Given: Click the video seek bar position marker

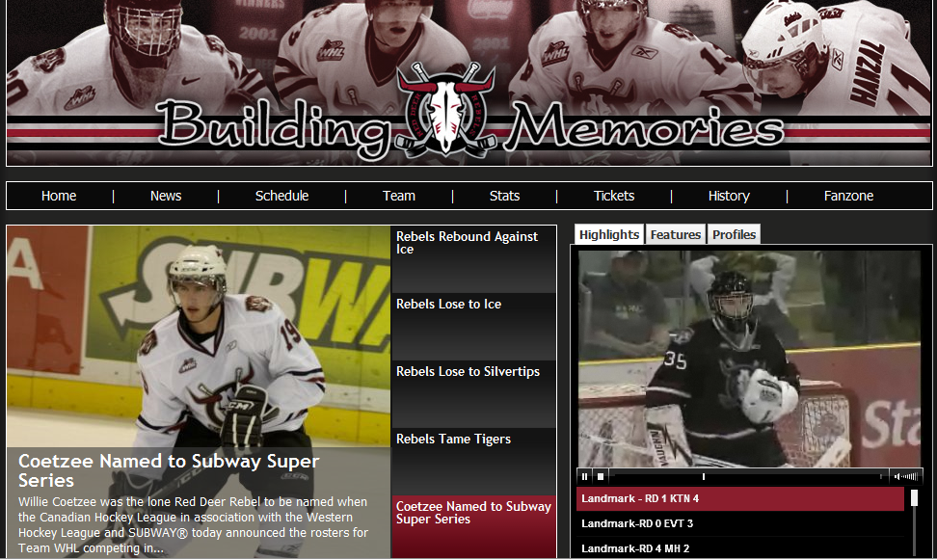Looking at the screenshot, I should point(704,476).
